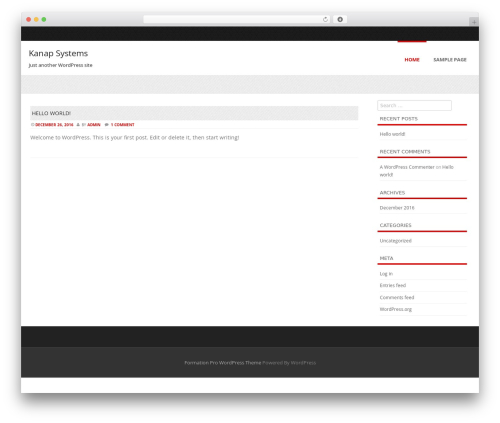This screenshot has height=423, width=500.
Task: Click the Archives widget heading
Action: [x=392, y=193]
